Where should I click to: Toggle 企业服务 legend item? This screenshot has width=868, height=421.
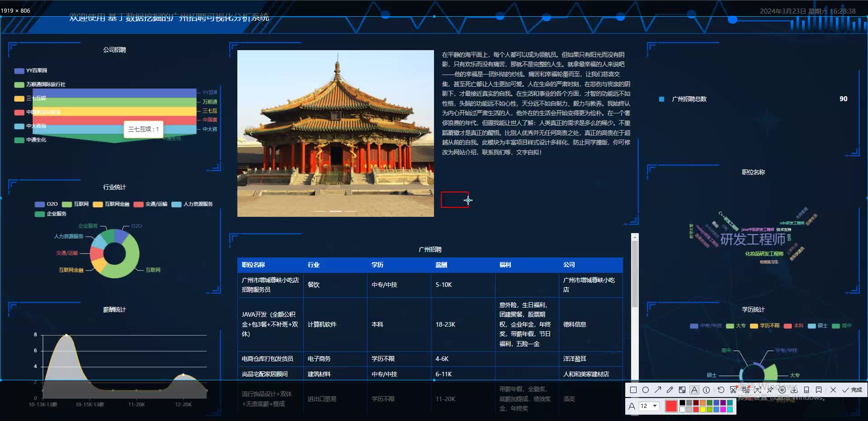pyautogui.click(x=51, y=214)
